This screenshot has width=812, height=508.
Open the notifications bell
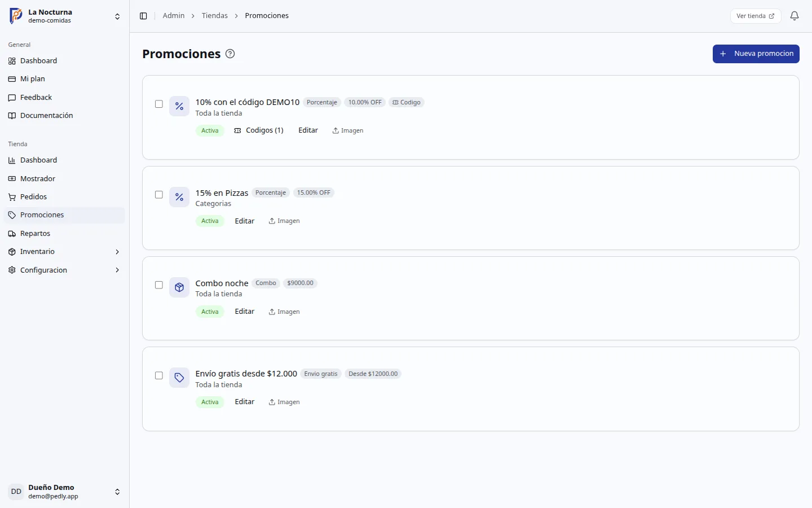pyautogui.click(x=795, y=16)
